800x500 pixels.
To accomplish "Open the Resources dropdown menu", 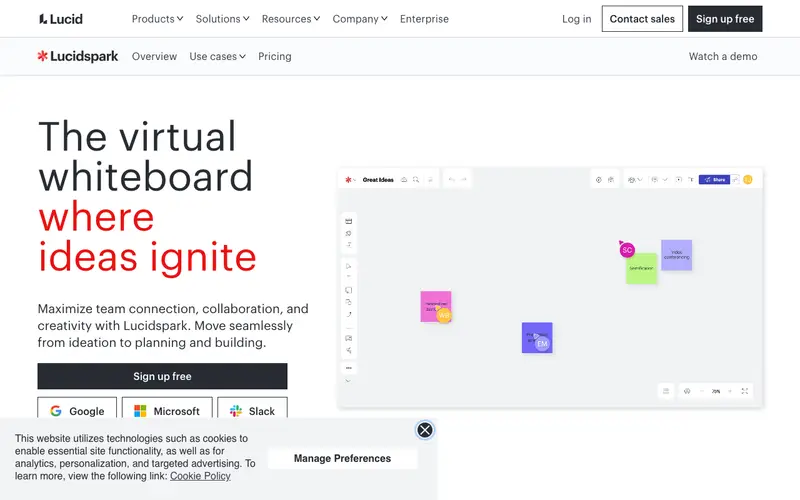I will pos(291,19).
